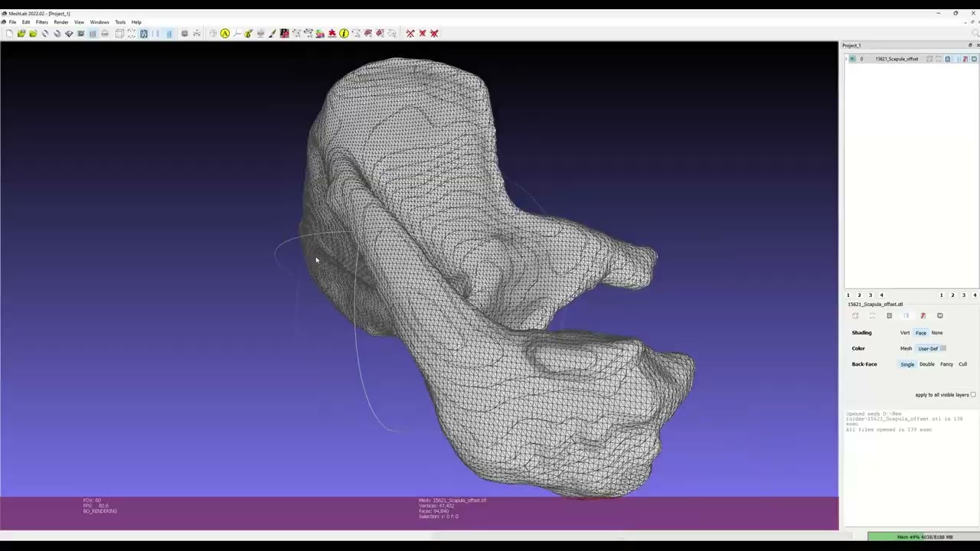Toggle the Show Layer Dialog icon
Viewport: 980px width, 551px height.
click(x=93, y=33)
